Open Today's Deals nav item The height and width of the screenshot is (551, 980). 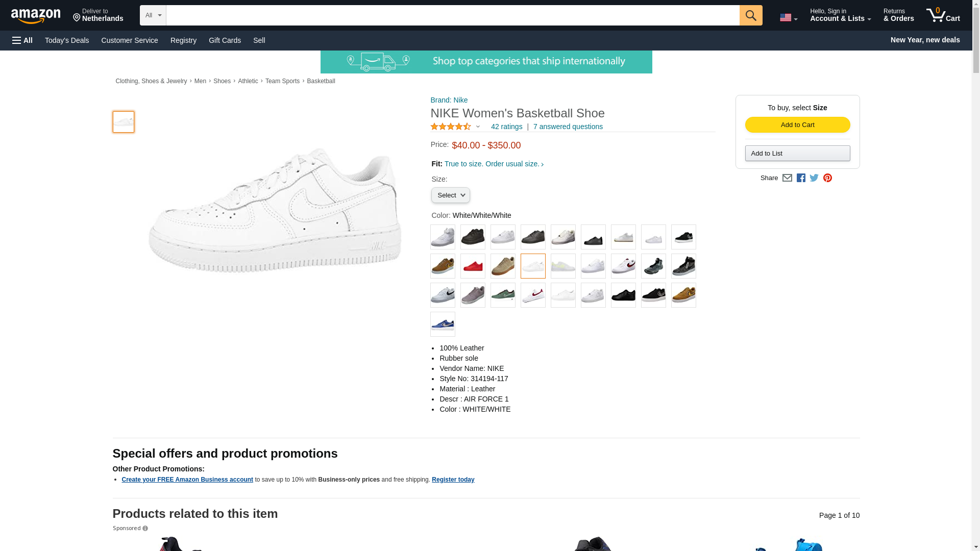point(67,40)
